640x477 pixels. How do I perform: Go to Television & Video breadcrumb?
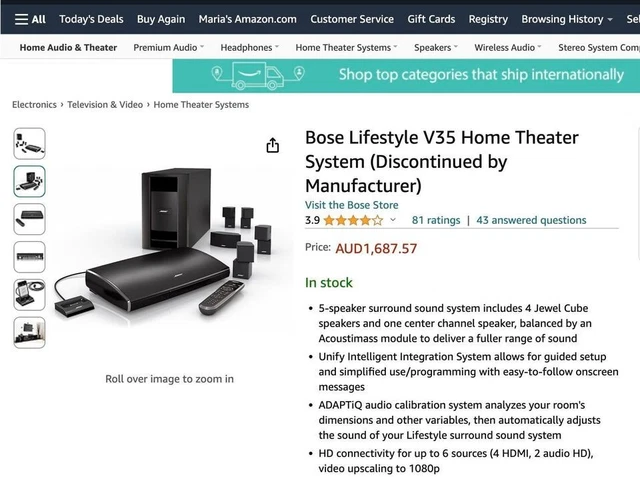click(x=105, y=105)
